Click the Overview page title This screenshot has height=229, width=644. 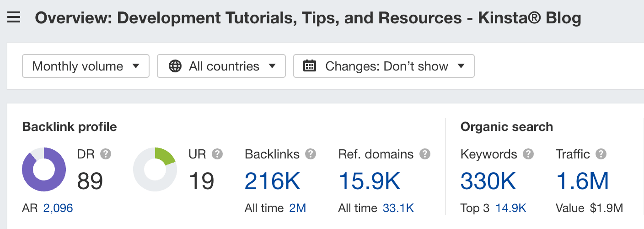click(308, 18)
